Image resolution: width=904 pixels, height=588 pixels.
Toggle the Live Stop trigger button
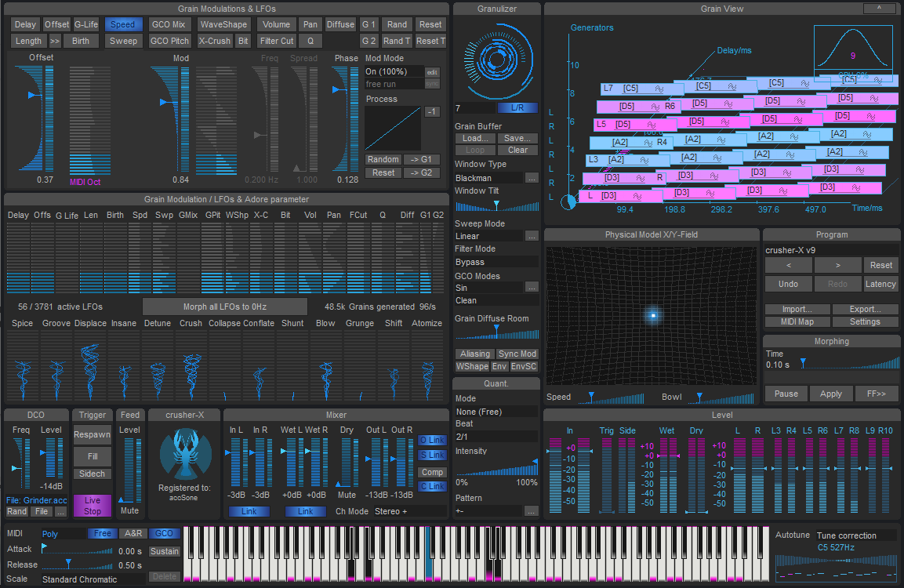93,506
